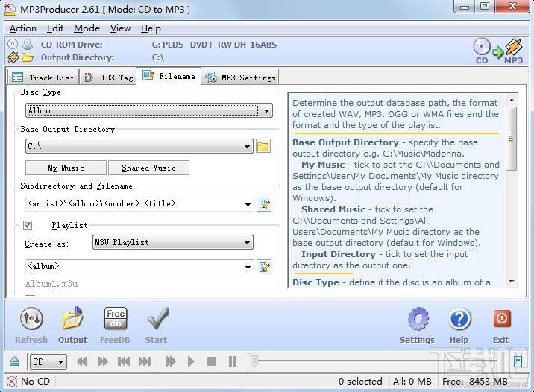This screenshot has width=534, height=392.
Task: Click the Start checkmark icon
Action: pyautogui.click(x=157, y=318)
